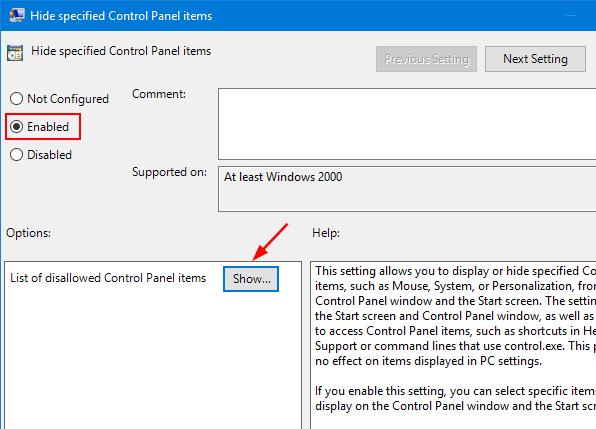Click the 'Help:' label
This screenshot has height=429, width=596.
point(326,233)
